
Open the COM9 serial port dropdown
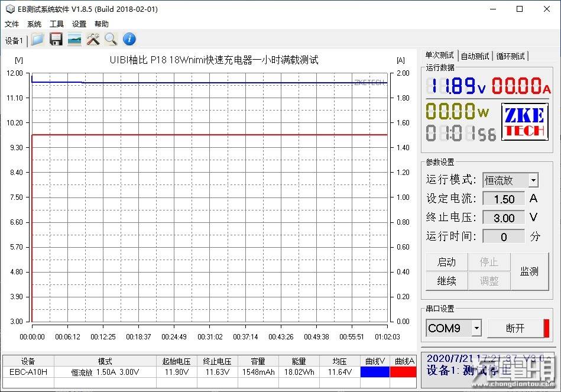[x=452, y=328]
